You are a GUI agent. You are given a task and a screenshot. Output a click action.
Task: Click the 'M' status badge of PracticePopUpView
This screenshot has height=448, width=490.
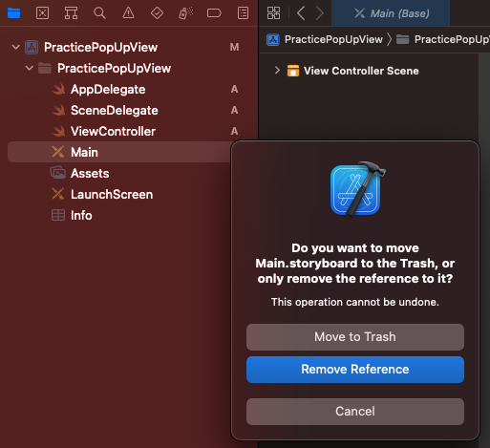tap(234, 47)
